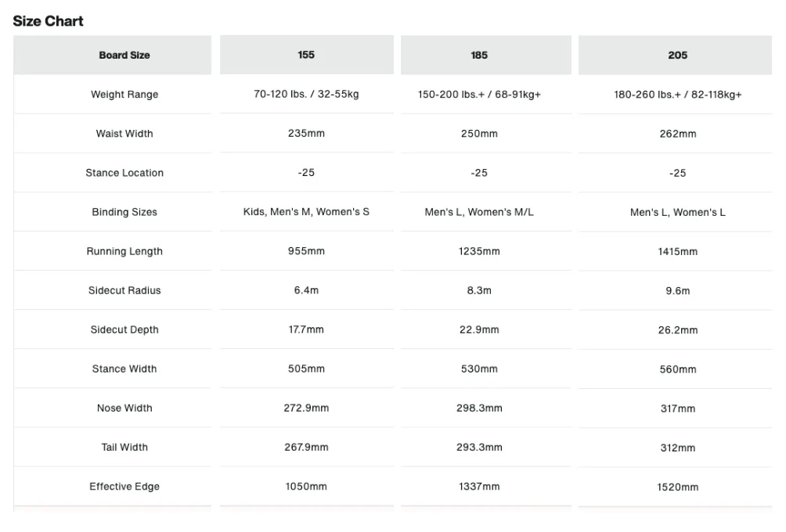Click the Binding Sizes row label

[x=124, y=212]
